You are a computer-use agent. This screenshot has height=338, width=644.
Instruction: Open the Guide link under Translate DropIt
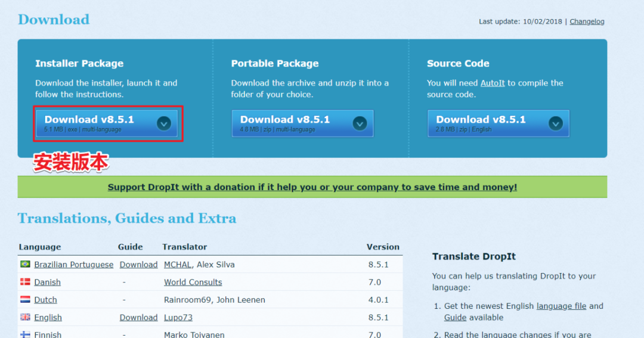[x=454, y=318]
